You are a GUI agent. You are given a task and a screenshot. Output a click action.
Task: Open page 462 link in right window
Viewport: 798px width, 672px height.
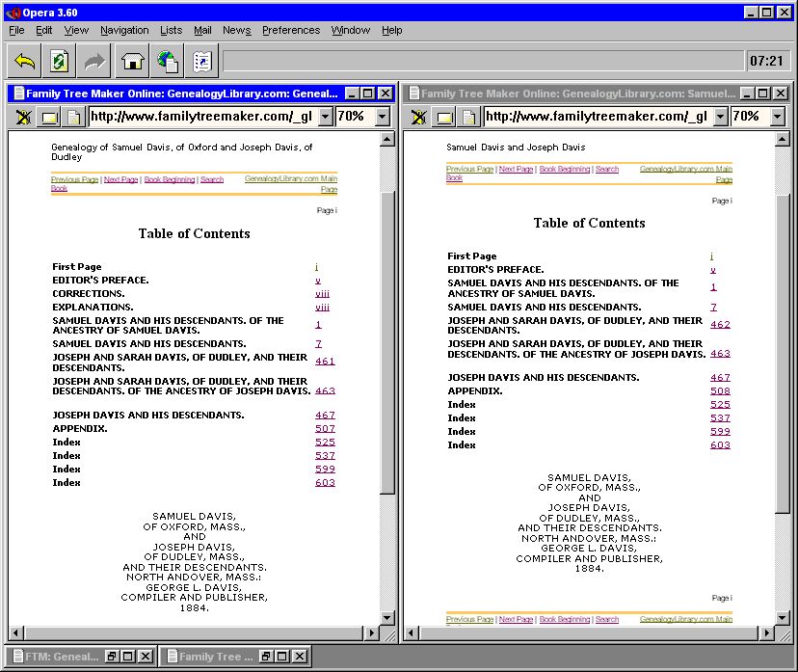click(720, 324)
